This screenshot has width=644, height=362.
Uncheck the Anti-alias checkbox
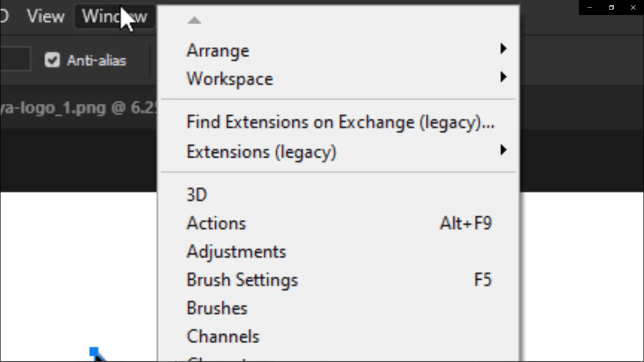coord(52,60)
